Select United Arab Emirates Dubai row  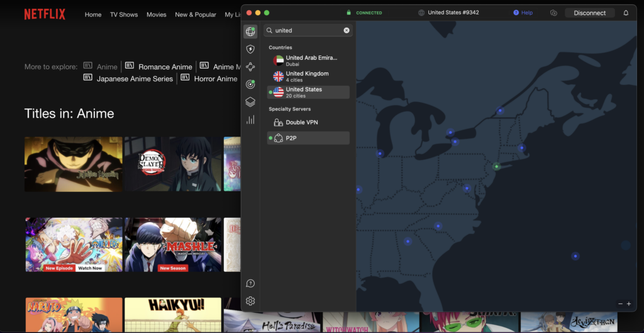click(308, 61)
